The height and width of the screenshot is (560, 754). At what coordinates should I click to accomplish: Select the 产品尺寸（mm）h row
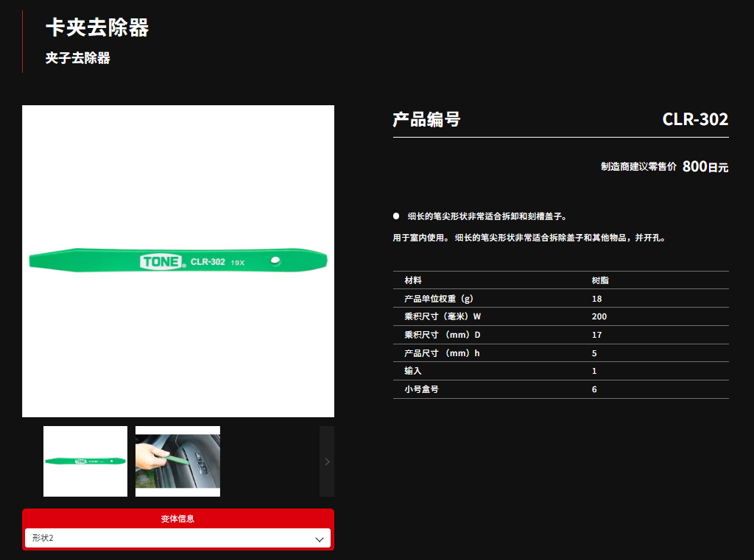tap(560, 353)
